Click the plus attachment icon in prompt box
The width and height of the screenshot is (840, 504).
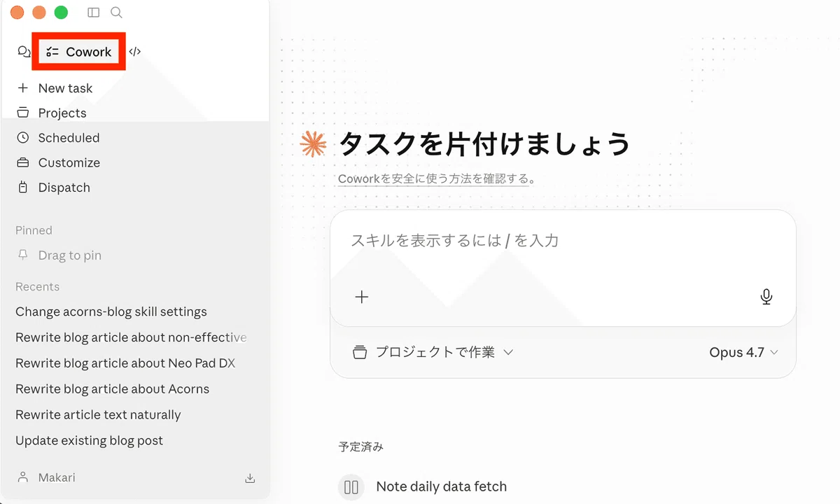[x=361, y=297]
